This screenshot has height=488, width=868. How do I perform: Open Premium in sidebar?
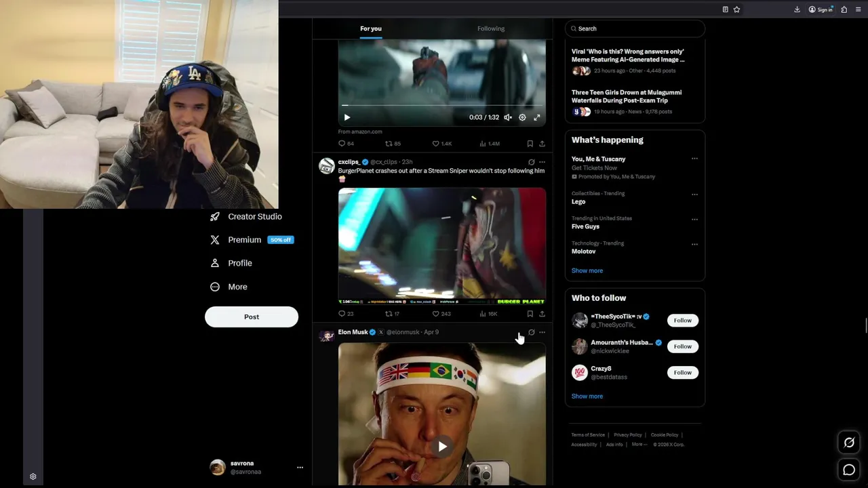click(252, 240)
